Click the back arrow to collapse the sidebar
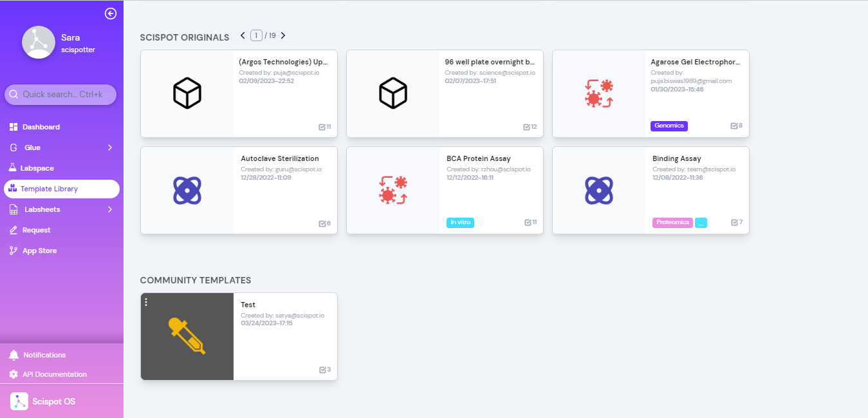This screenshot has width=868, height=418. tap(110, 13)
